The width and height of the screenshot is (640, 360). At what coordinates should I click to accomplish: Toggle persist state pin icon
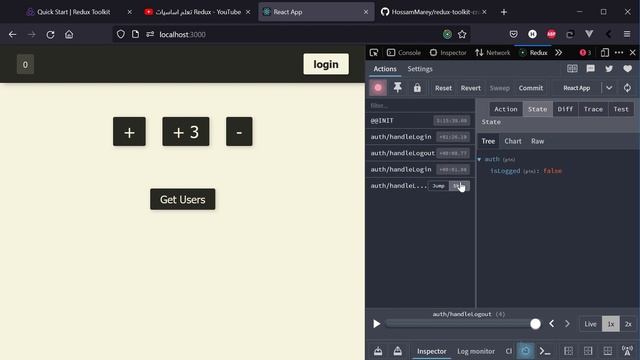398,88
